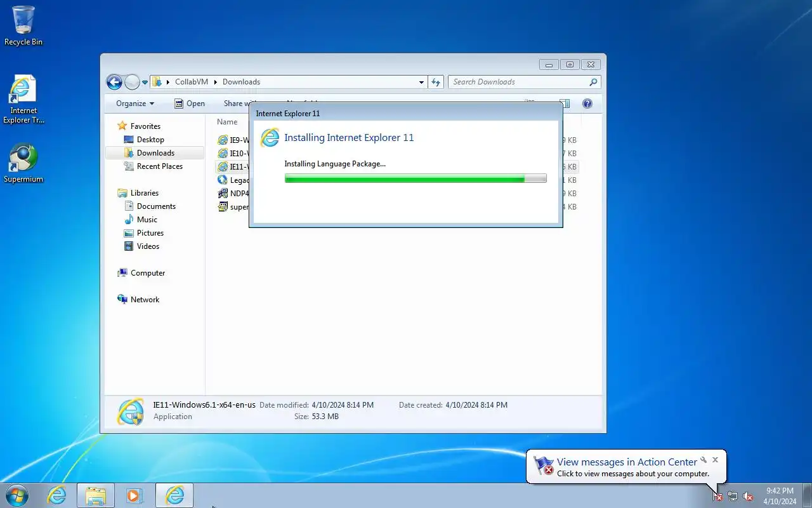Viewport: 812px width, 508px height.
Task: Select the Legacy update file icon
Action: click(x=223, y=180)
